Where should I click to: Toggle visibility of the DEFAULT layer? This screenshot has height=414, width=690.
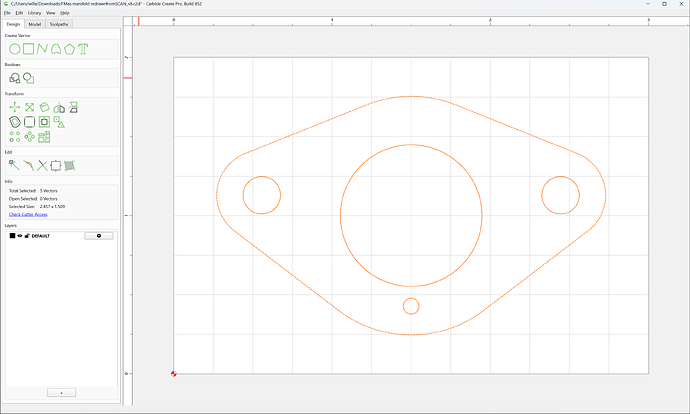click(x=20, y=236)
